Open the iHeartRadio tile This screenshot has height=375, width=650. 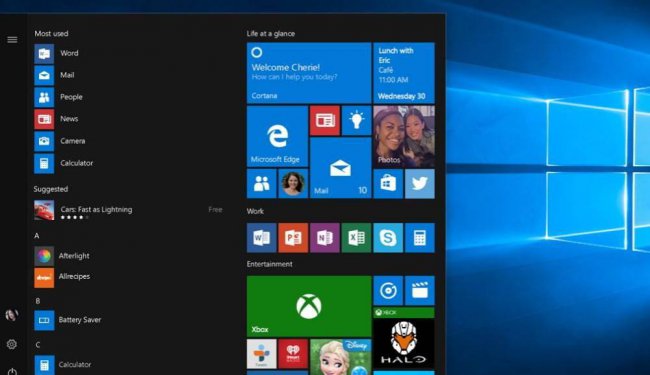[293, 354]
